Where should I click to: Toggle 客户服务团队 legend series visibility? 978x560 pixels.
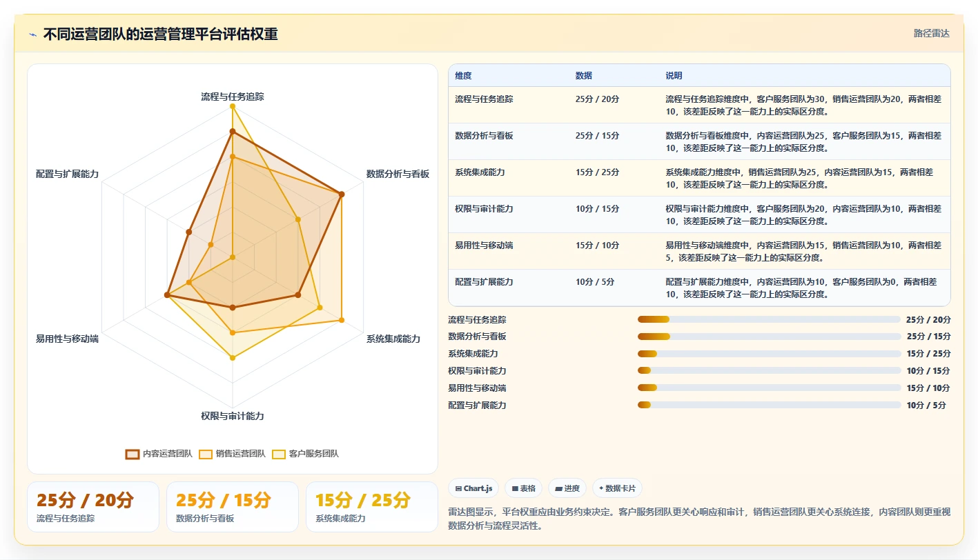[305, 454]
